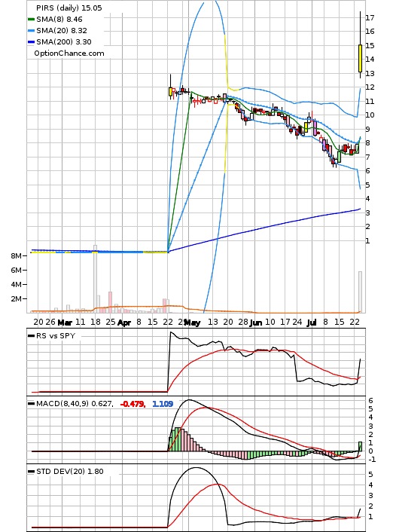Click the OptionChance.com watermark text
Image resolution: width=396 pixels, height=532 pixels.
69,54
